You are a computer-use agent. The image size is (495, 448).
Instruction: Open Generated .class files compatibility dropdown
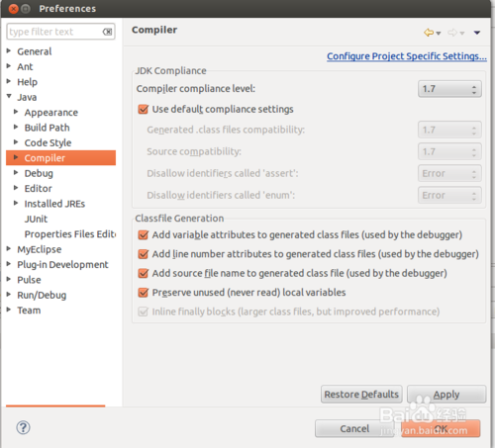coord(449,130)
